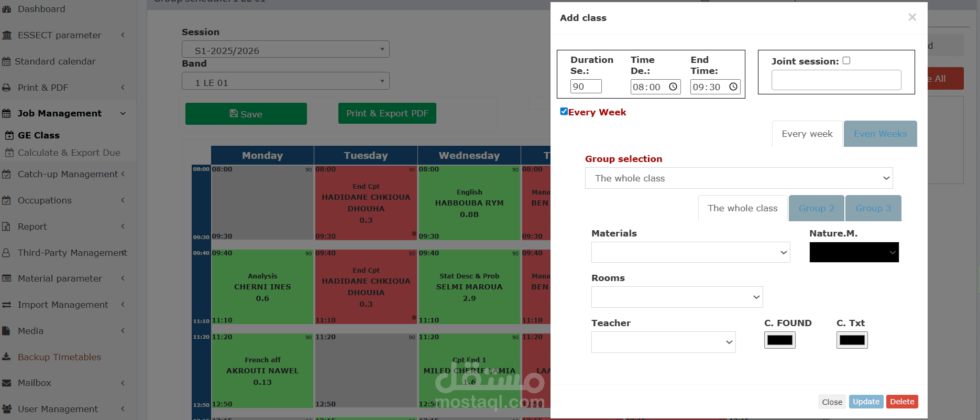Click the Print & Export PDF button

(x=387, y=113)
